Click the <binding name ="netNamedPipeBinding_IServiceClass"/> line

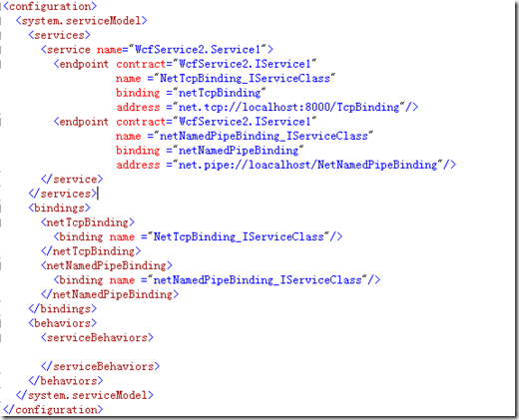(217, 280)
